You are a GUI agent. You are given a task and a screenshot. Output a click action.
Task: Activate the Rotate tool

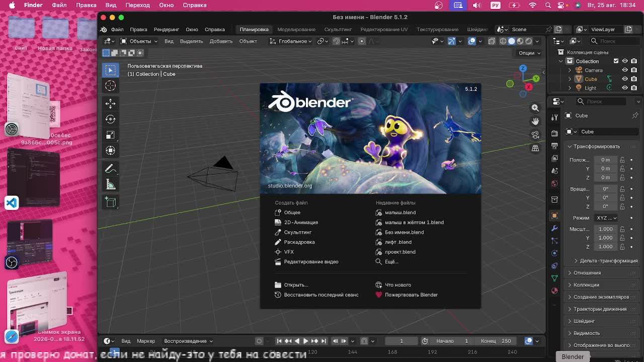tap(110, 119)
